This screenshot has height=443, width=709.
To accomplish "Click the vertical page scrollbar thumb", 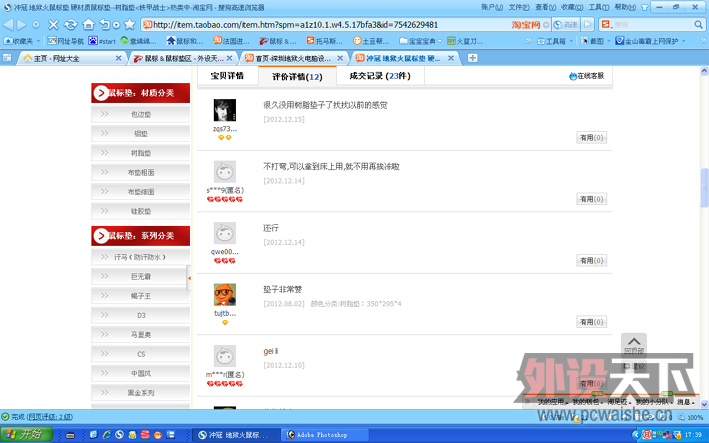I will click(x=704, y=187).
